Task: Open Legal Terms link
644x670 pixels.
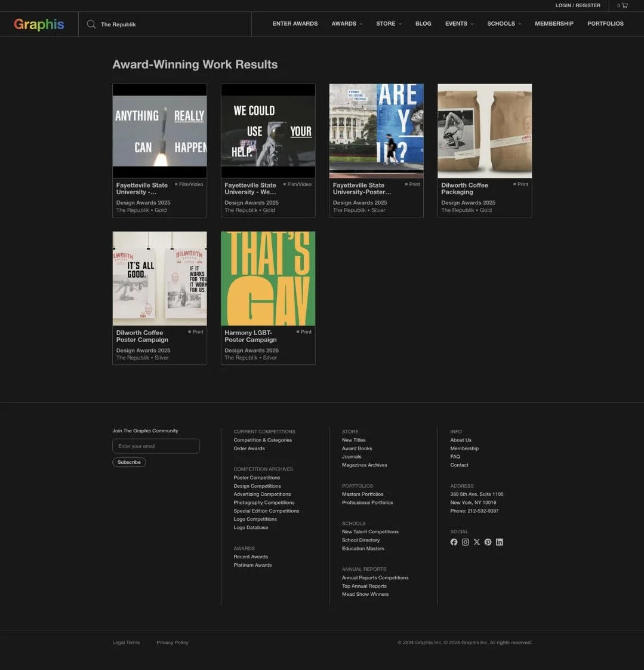Action: click(126, 643)
